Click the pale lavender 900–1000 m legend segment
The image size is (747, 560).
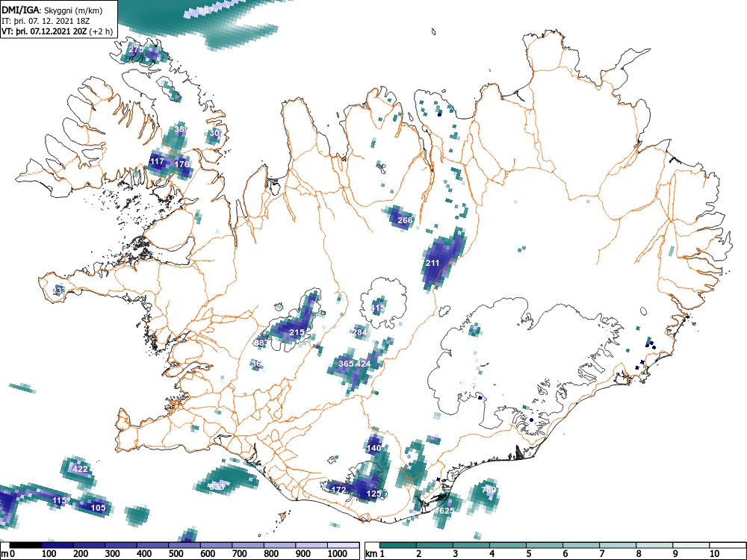pos(311,545)
